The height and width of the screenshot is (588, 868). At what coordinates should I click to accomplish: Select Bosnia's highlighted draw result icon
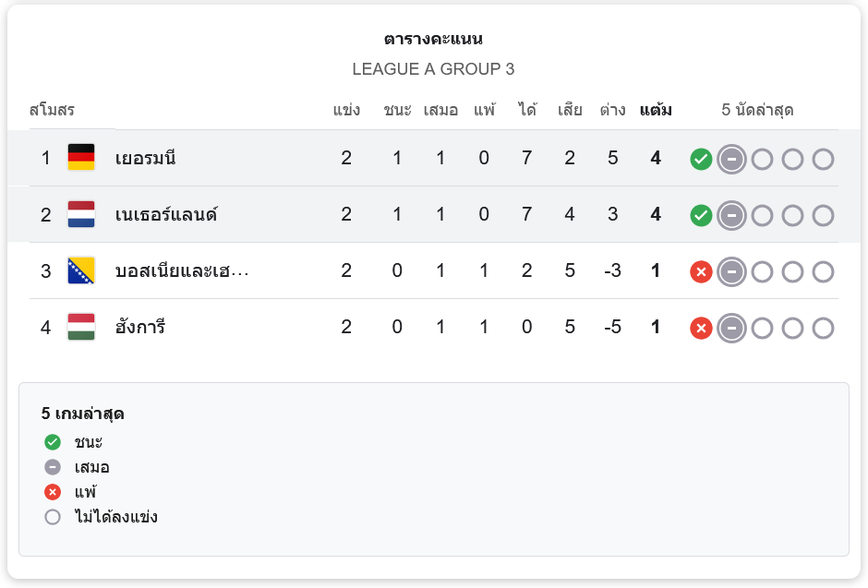[731, 271]
